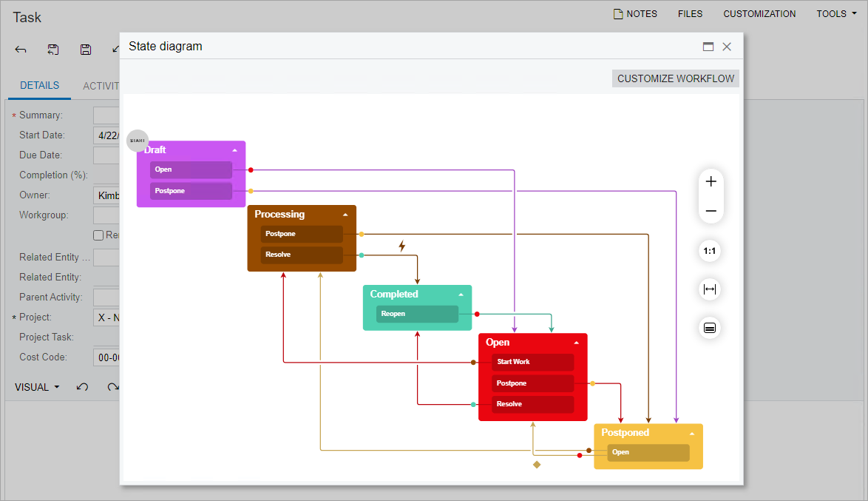This screenshot has height=501, width=868.
Task: Click the save icon in Task toolbar
Action: click(86, 50)
